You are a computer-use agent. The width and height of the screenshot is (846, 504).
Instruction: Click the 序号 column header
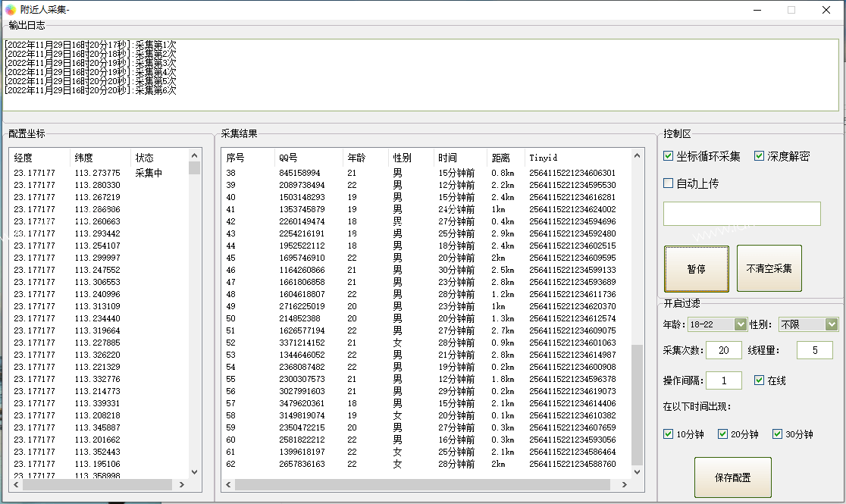[248, 158]
